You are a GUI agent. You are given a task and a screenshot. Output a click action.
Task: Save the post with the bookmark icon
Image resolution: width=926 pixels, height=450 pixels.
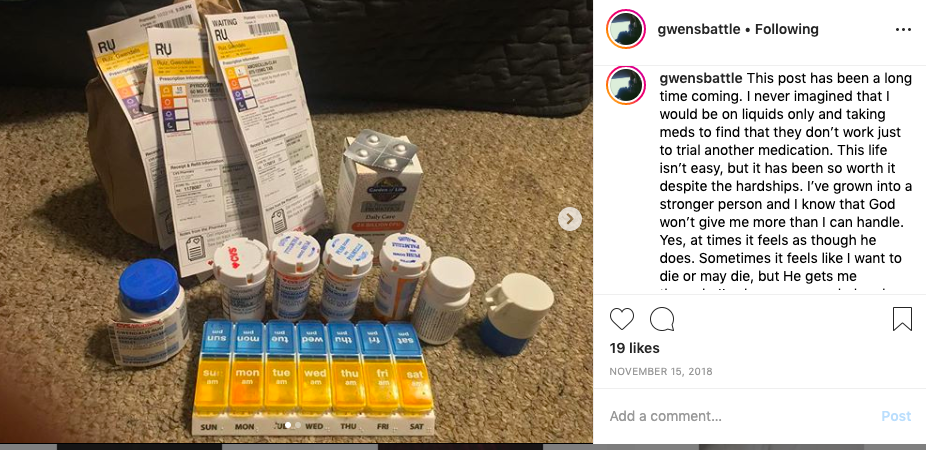[x=902, y=319]
